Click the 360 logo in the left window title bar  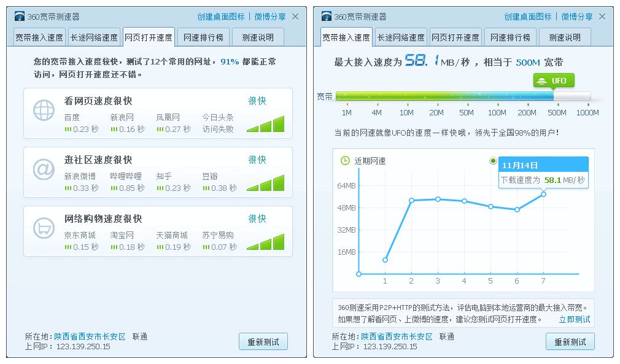click(x=19, y=17)
